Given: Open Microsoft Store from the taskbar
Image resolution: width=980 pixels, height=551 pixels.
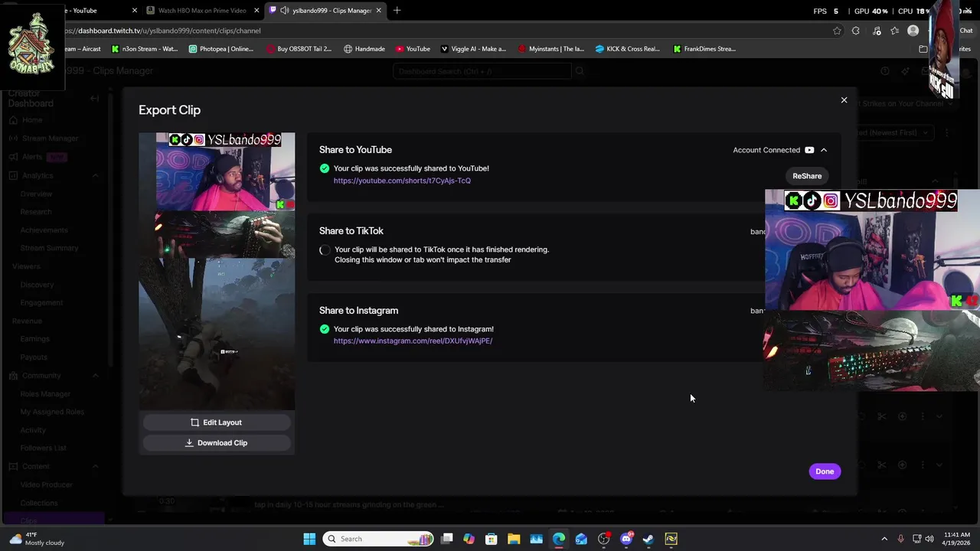Looking at the screenshot, I should point(492,539).
